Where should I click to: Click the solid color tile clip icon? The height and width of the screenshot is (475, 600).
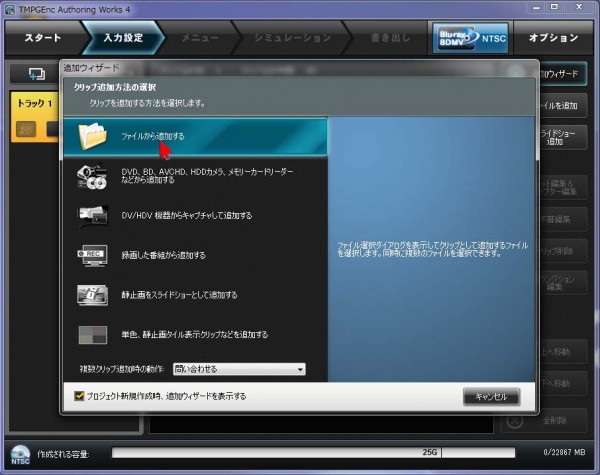click(93, 335)
